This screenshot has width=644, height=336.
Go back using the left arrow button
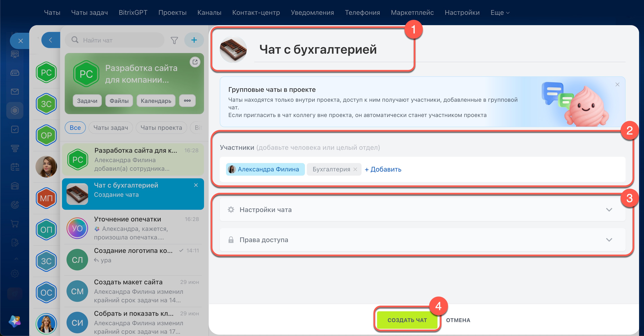click(x=51, y=40)
